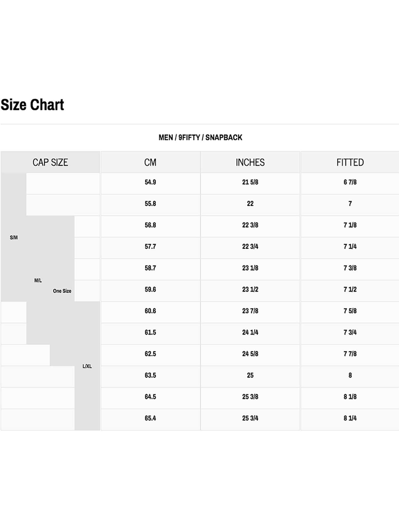
Task: Click the S/M cap size label
Action: click(x=14, y=238)
